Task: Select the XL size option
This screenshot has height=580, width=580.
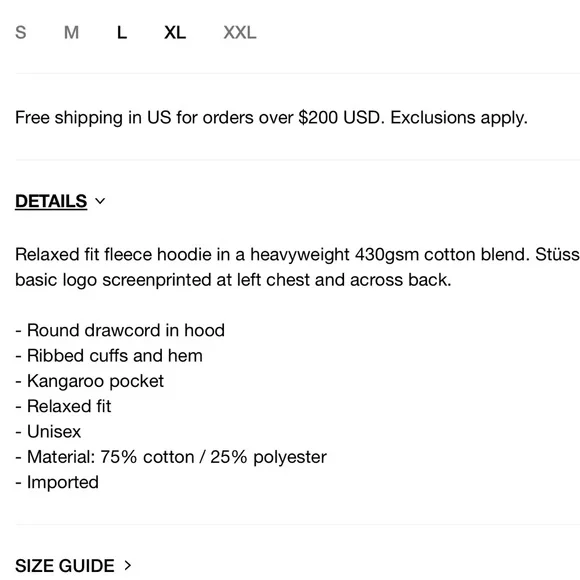Action: click(175, 33)
